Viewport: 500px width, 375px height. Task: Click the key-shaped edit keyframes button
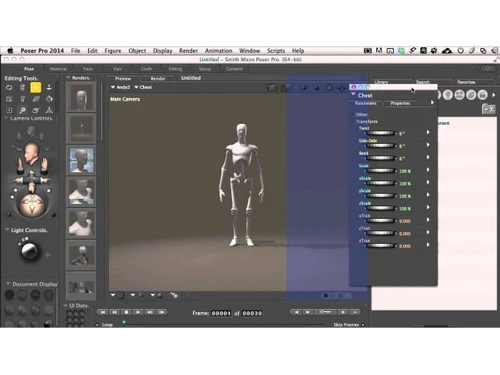325,312
